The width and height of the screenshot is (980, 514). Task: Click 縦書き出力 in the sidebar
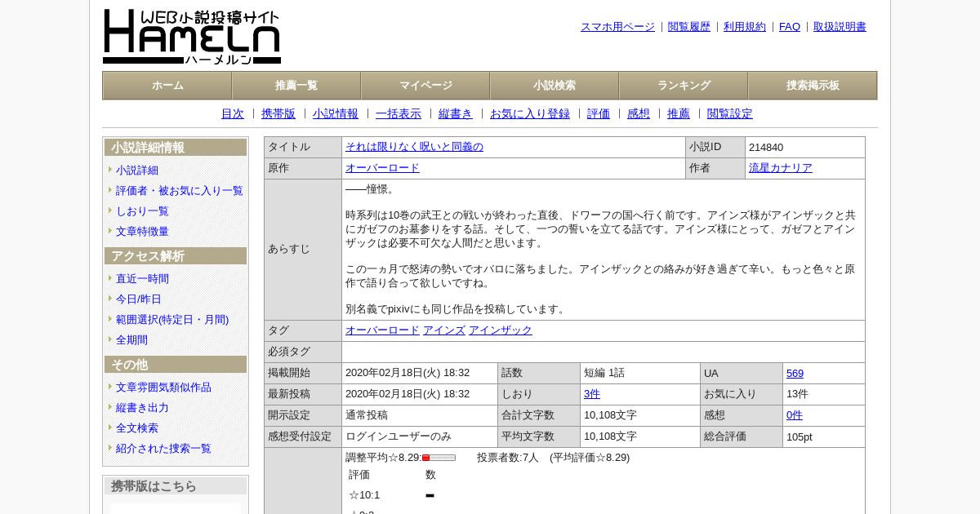(142, 408)
